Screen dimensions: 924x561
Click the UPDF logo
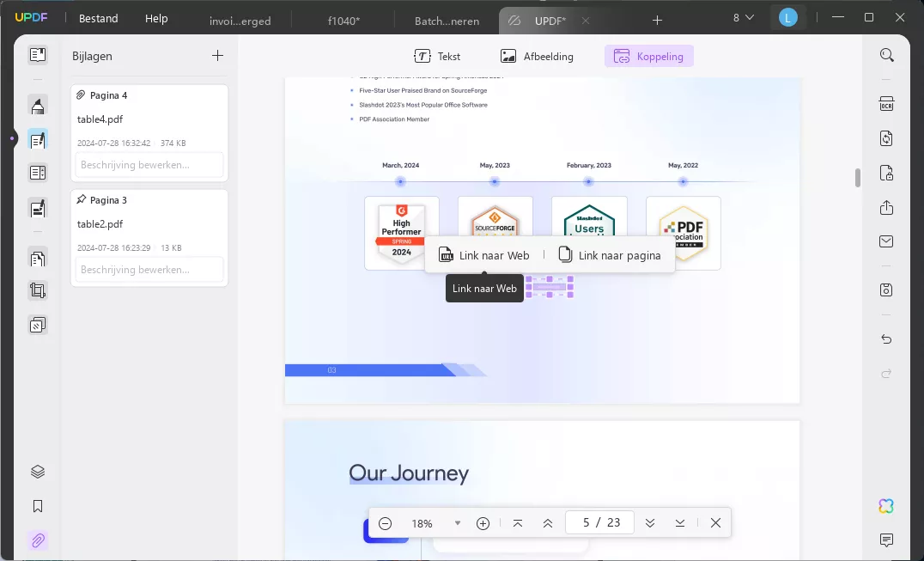[31, 18]
